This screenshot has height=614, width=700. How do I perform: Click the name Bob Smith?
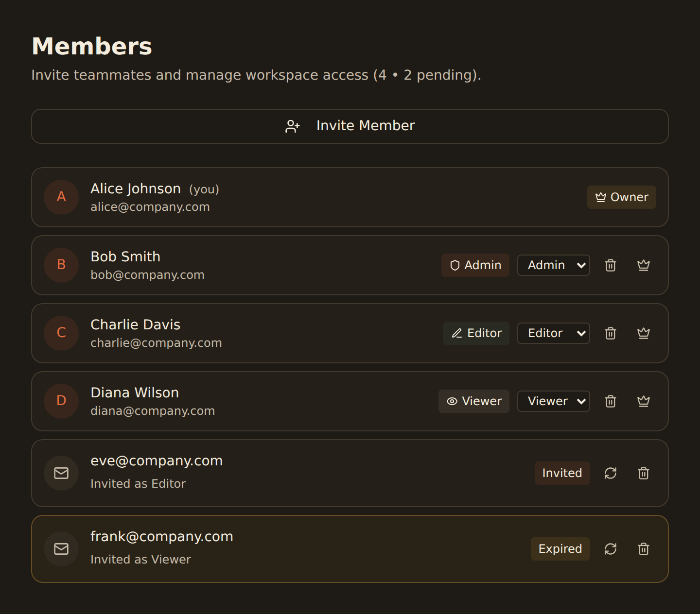[125, 256]
